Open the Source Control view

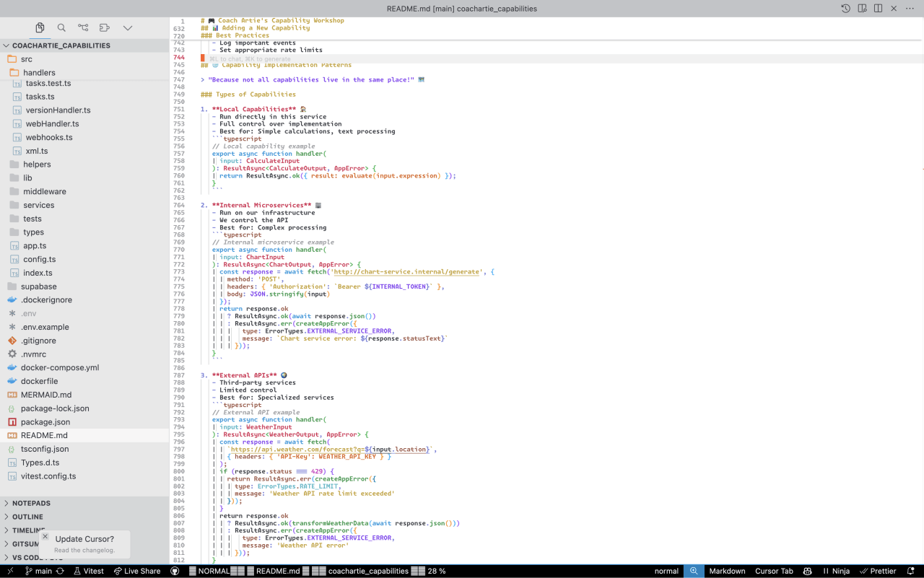[x=83, y=27]
